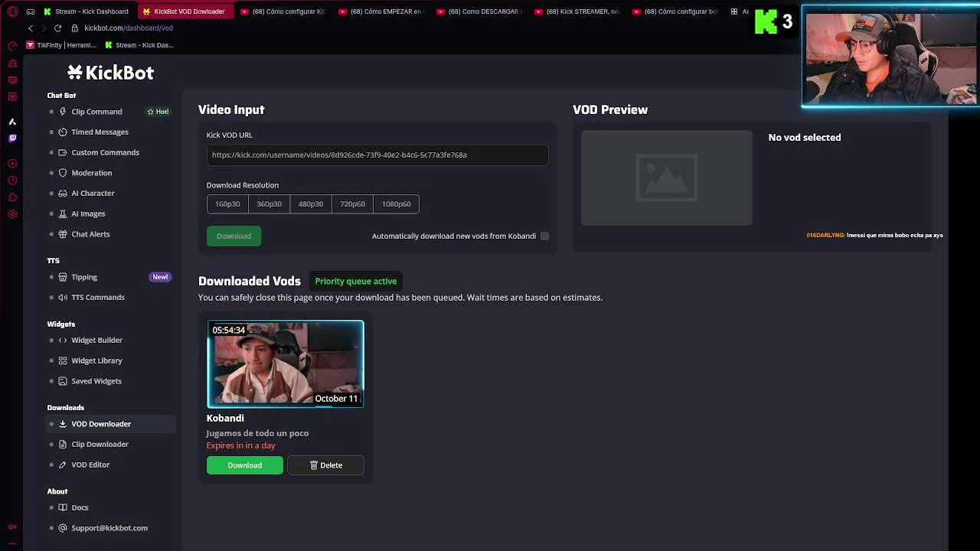Open the settings gear in Opera sidebar
980x551 pixels.
[x=12, y=214]
